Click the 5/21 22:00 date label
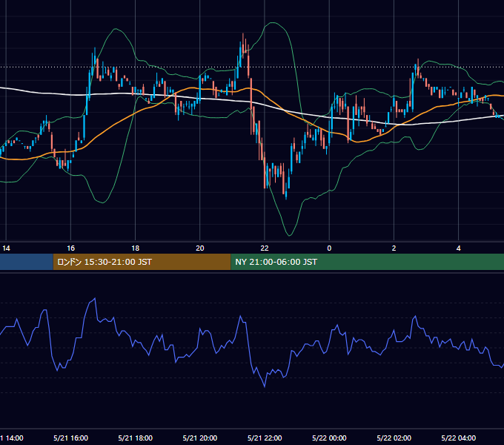 [265, 438]
